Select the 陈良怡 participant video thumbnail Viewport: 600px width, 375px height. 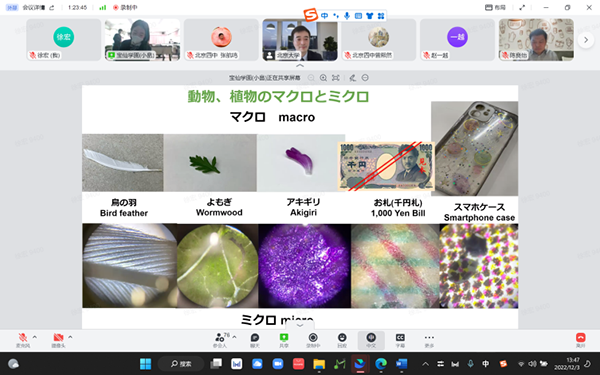[536, 40]
